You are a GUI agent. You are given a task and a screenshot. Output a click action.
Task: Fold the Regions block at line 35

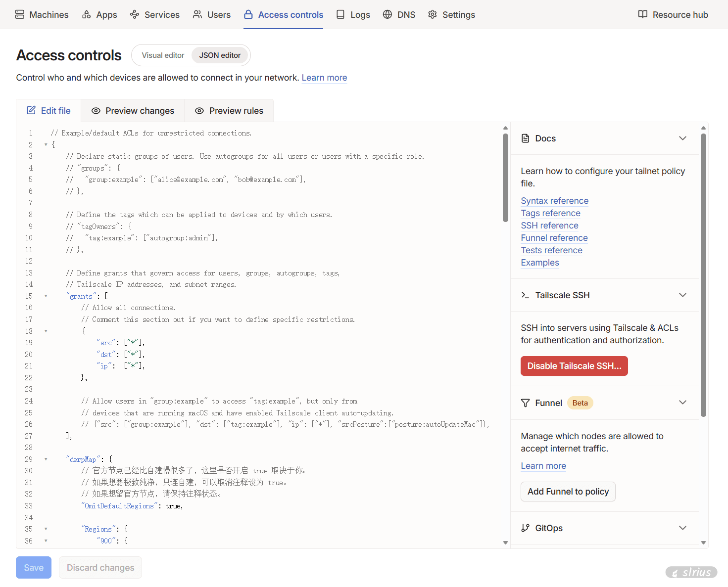tap(46, 529)
